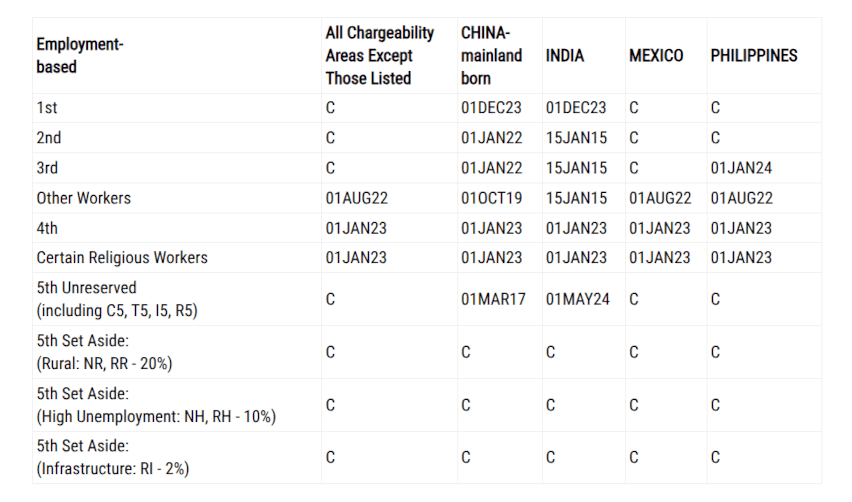852x502 pixels.
Task: Select the 01MAR17 China 5th Unreserved cell
Action: [x=493, y=299]
